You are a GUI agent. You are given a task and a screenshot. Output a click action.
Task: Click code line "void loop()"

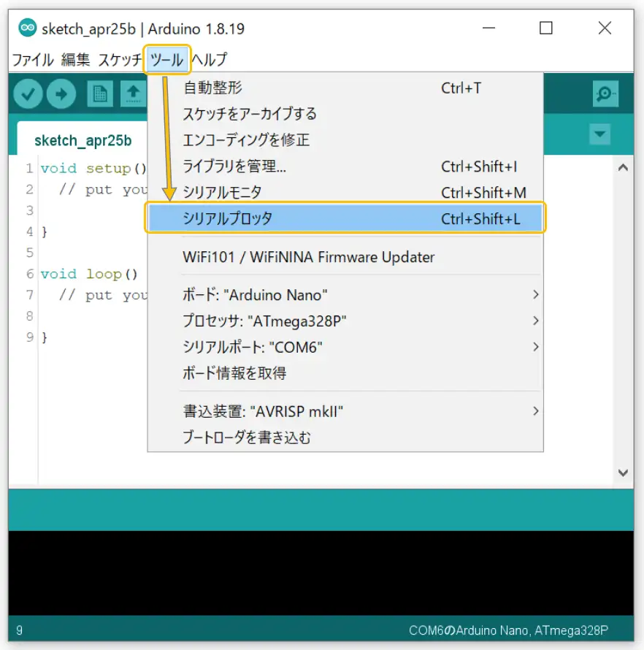click(88, 274)
